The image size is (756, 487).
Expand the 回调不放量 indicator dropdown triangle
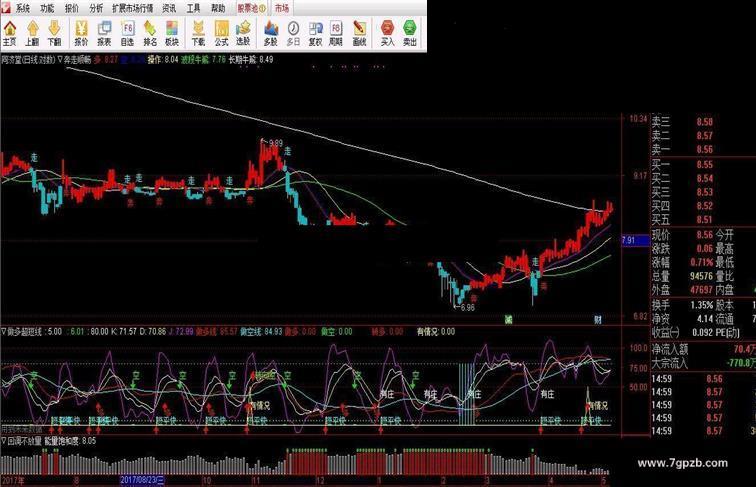4,441
